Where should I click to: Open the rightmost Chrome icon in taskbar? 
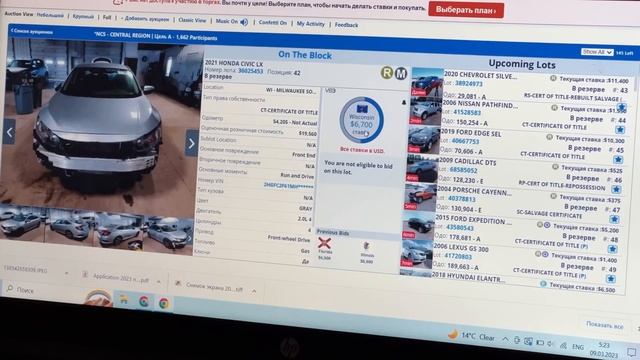(164, 303)
